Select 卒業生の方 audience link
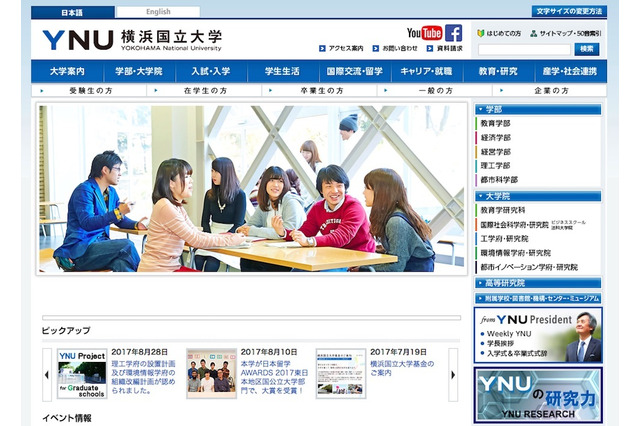This screenshot has width=640, height=426. click(x=319, y=91)
